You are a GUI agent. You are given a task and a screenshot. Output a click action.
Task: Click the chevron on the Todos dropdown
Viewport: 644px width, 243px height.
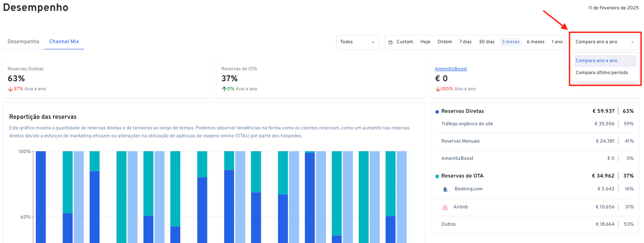click(x=373, y=42)
